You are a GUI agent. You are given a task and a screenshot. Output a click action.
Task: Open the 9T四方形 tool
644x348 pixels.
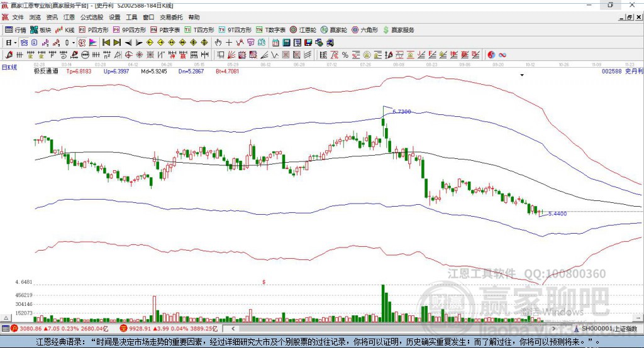point(235,30)
